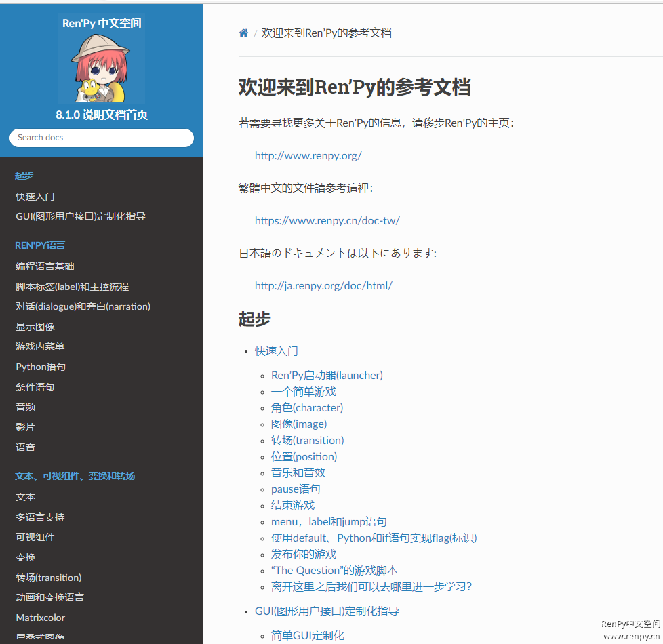The image size is (663, 644).
Task: Open the 一个简单游戏 link
Action: pyautogui.click(x=304, y=392)
